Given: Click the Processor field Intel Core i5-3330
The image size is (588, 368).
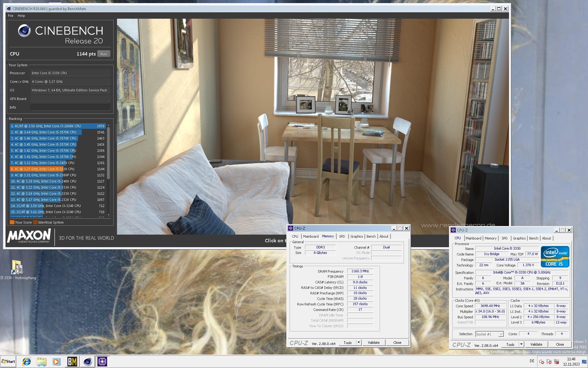Looking at the screenshot, I should pos(70,73).
